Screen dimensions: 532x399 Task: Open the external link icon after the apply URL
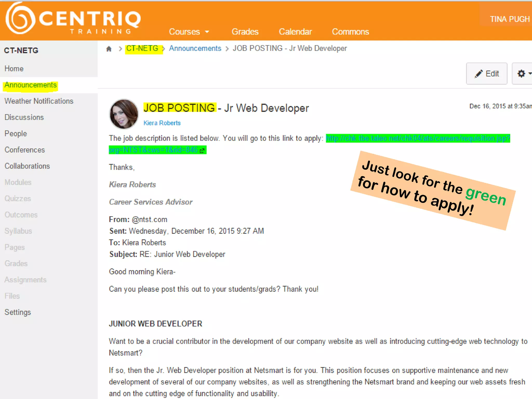(202, 150)
